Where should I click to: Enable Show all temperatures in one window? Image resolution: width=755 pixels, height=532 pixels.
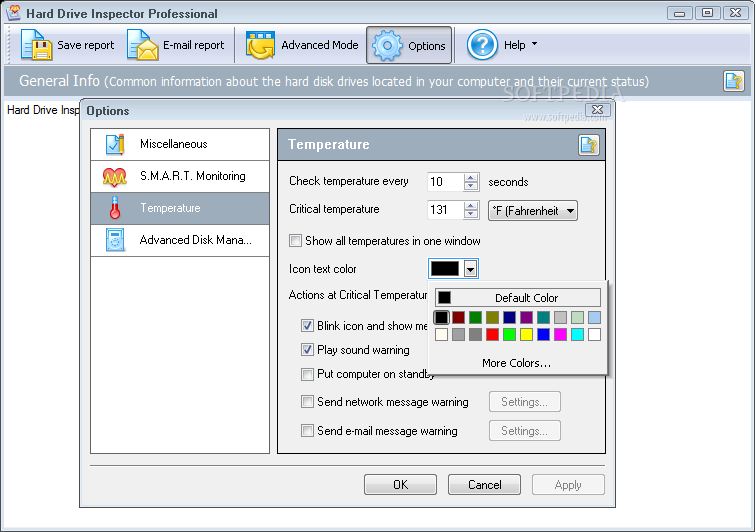tap(295, 240)
